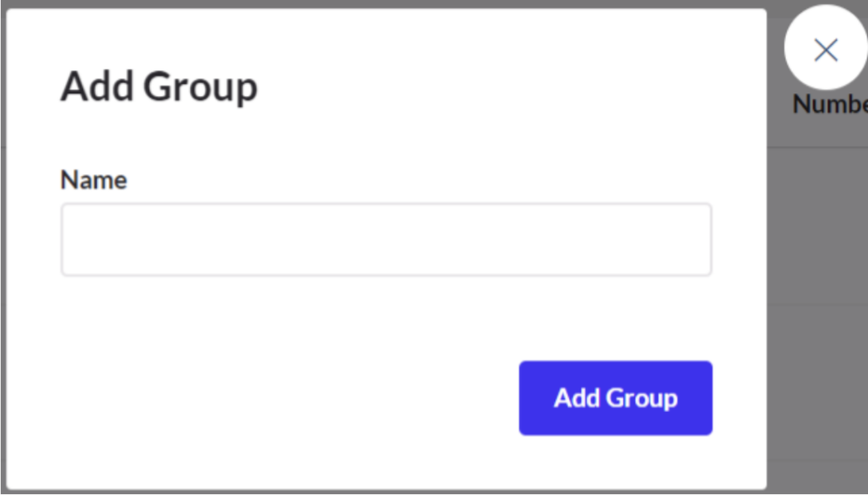
Task: Exit the dialog using the round X button
Action: pos(826,49)
